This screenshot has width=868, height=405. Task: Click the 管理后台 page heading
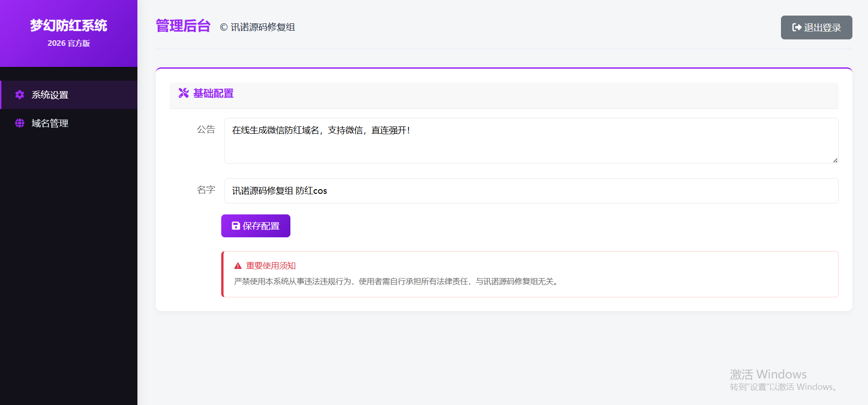tap(183, 26)
